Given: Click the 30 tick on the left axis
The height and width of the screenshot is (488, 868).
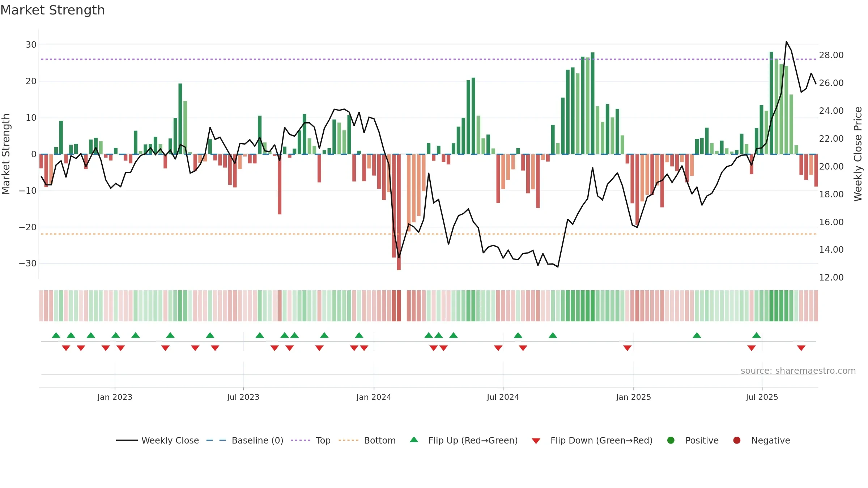Looking at the screenshot, I should [x=31, y=45].
